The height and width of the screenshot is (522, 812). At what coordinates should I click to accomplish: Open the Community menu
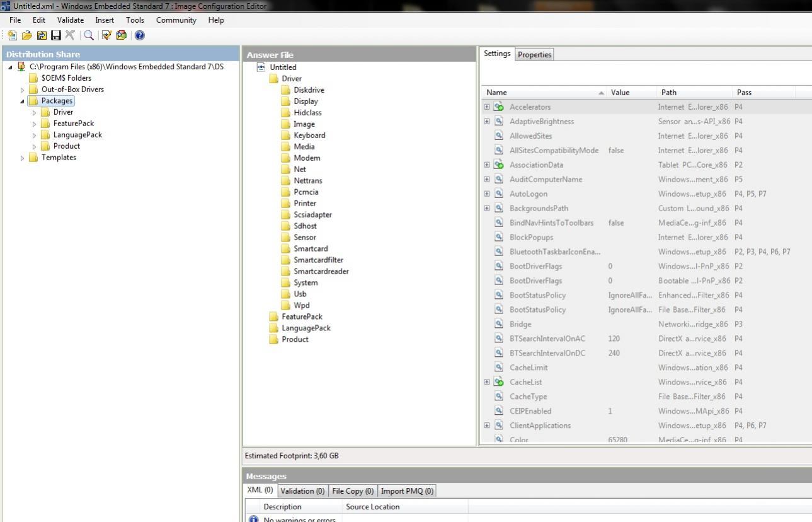click(x=176, y=20)
